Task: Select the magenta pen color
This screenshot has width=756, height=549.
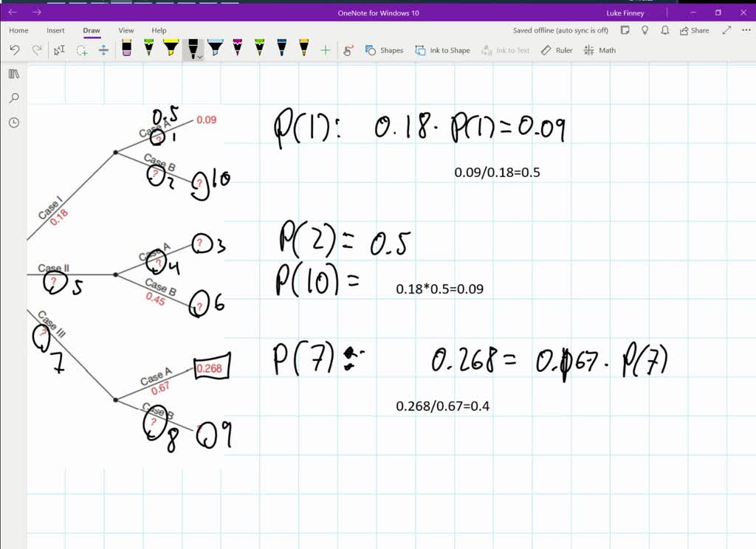Action: [237, 49]
